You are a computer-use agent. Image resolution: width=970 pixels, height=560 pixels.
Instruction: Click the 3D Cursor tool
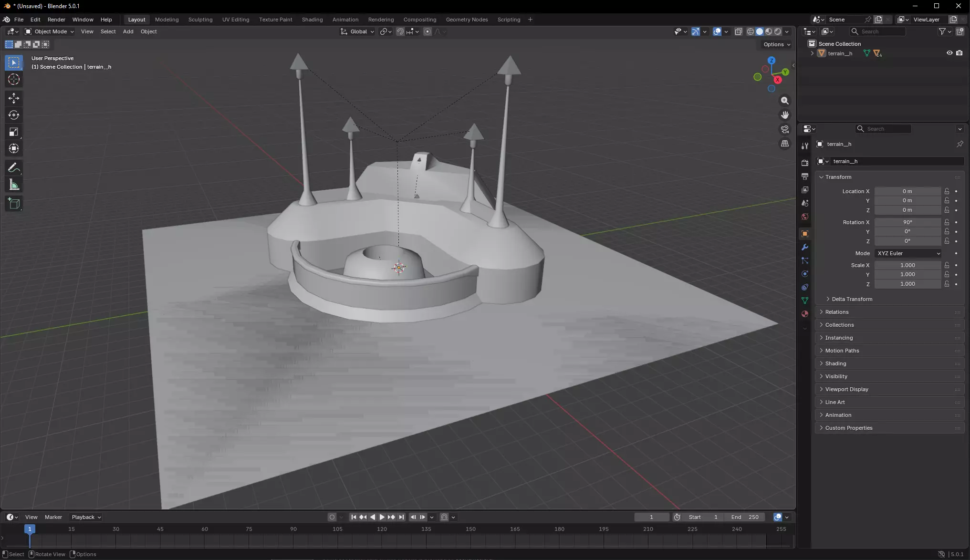point(14,80)
